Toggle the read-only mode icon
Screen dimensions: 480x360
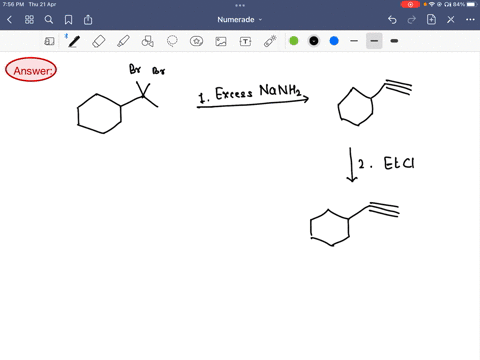(49, 41)
